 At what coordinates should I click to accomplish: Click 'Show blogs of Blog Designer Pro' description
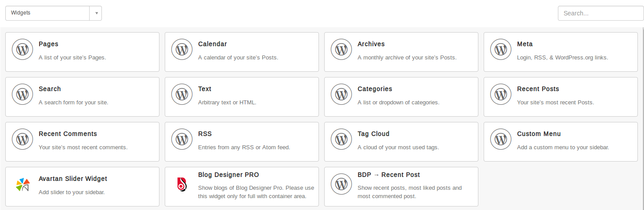coord(256,192)
